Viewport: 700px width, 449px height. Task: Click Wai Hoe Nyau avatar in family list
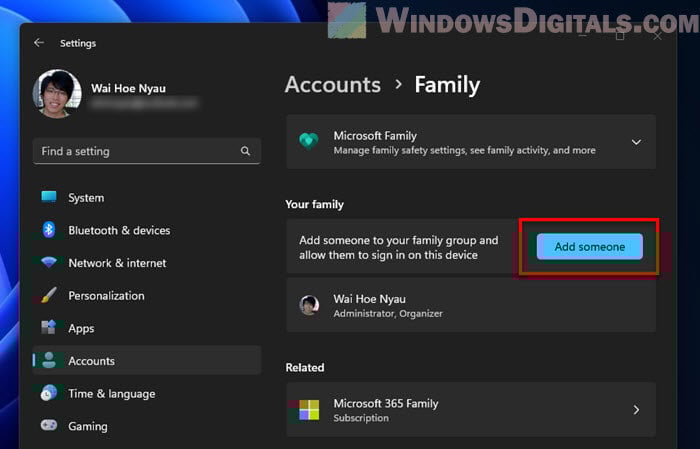[x=309, y=306]
